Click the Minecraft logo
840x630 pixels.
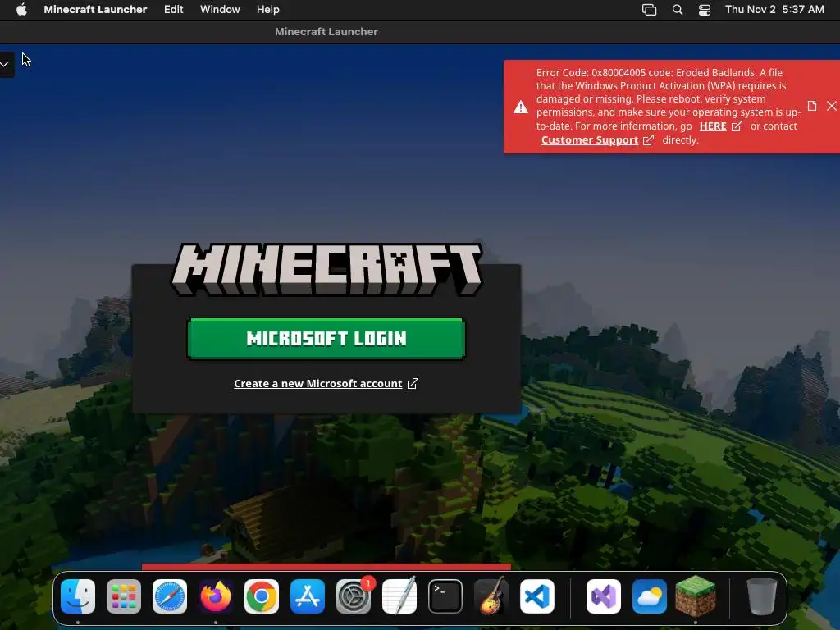[326, 269]
